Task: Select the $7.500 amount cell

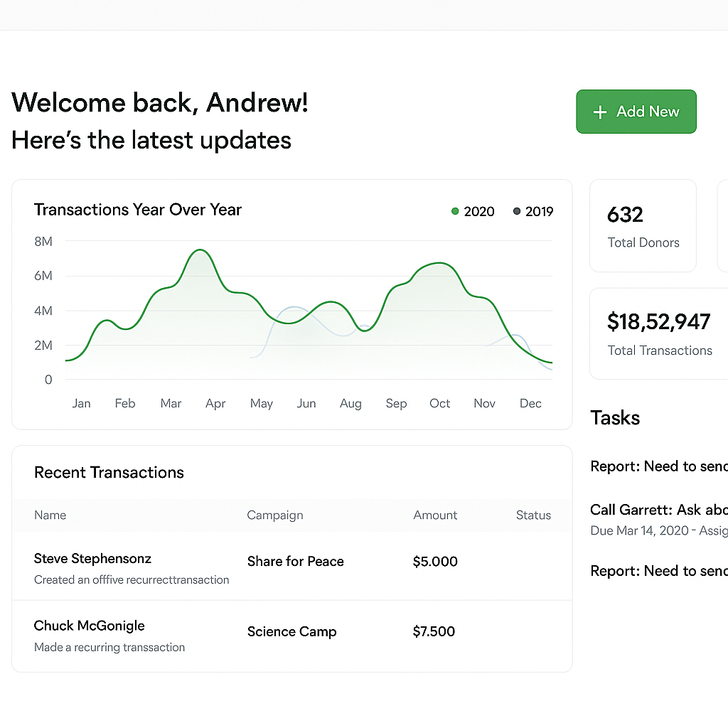Action: (x=434, y=631)
